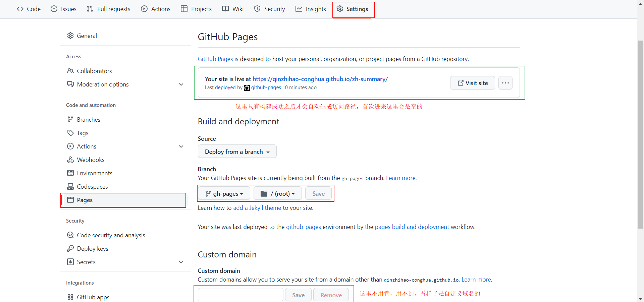Click the github-pages bot avatar icon
The height and width of the screenshot is (302, 644).
click(x=247, y=88)
